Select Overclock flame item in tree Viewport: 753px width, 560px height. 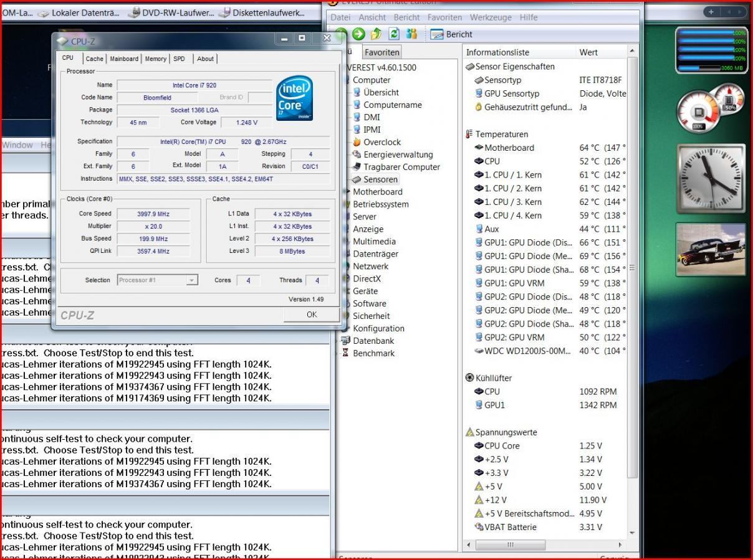[x=376, y=142]
